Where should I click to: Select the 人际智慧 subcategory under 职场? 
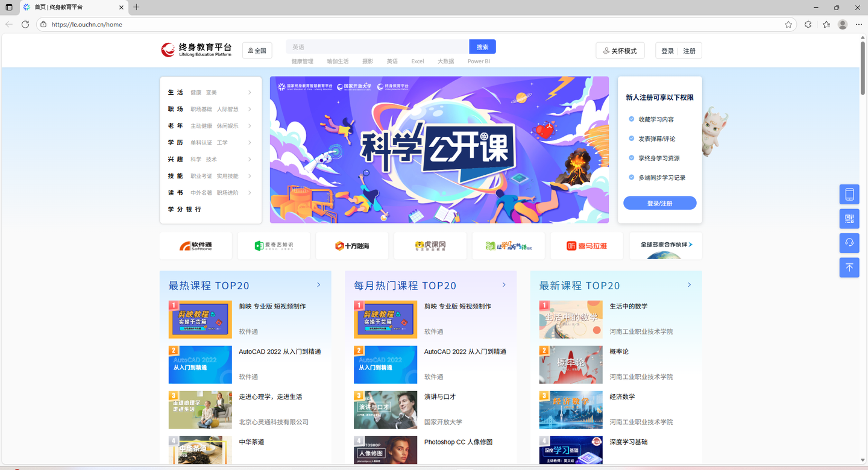pyautogui.click(x=228, y=110)
